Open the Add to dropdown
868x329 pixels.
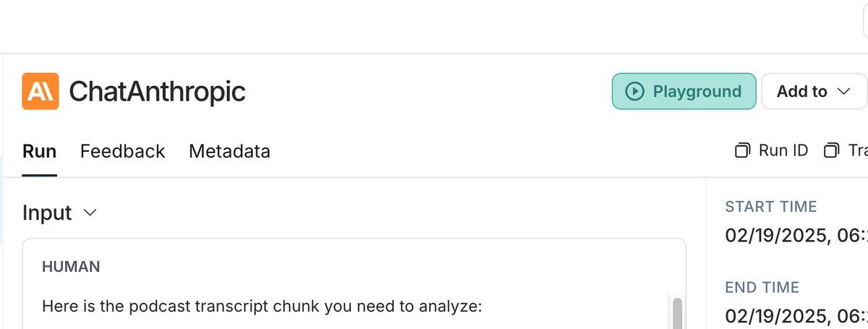pos(813,91)
